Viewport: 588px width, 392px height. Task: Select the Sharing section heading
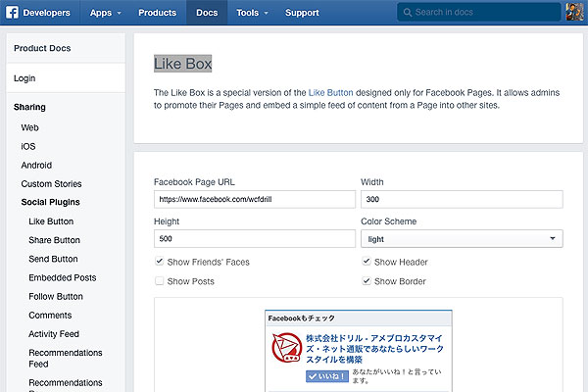click(x=29, y=107)
